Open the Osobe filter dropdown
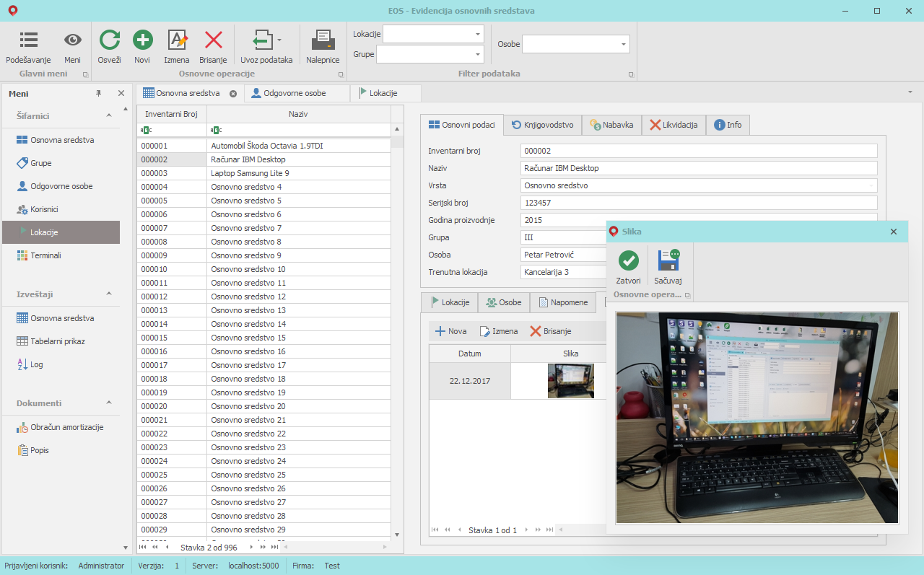 click(624, 44)
